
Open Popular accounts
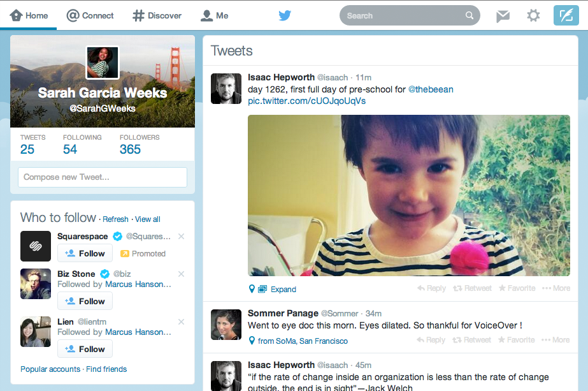coord(50,369)
